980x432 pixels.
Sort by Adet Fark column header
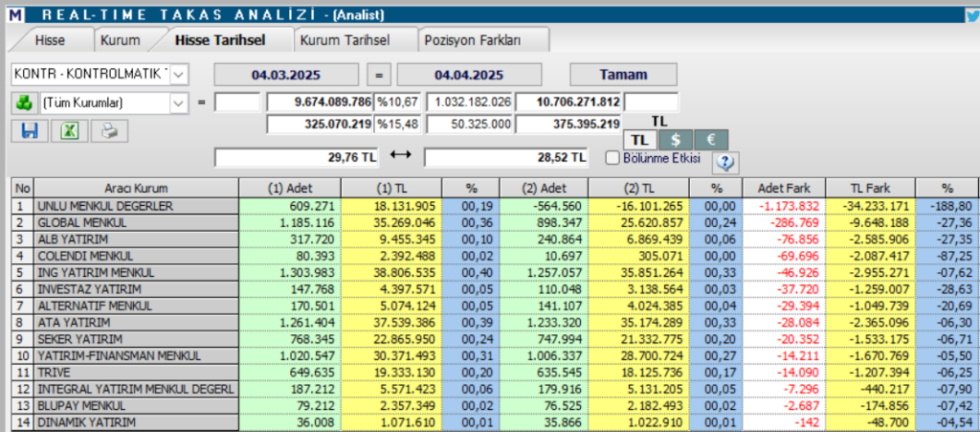(784, 188)
